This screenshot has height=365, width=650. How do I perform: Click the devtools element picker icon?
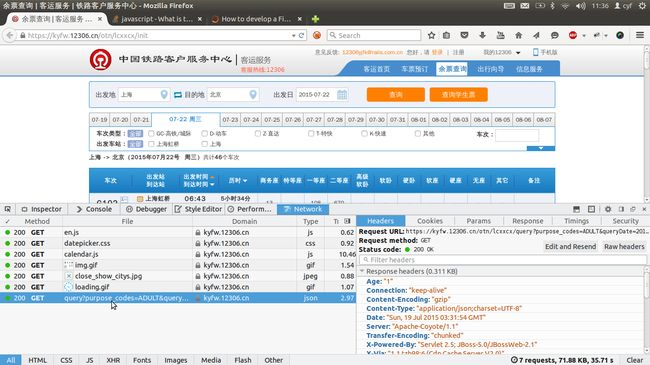tap(7, 209)
